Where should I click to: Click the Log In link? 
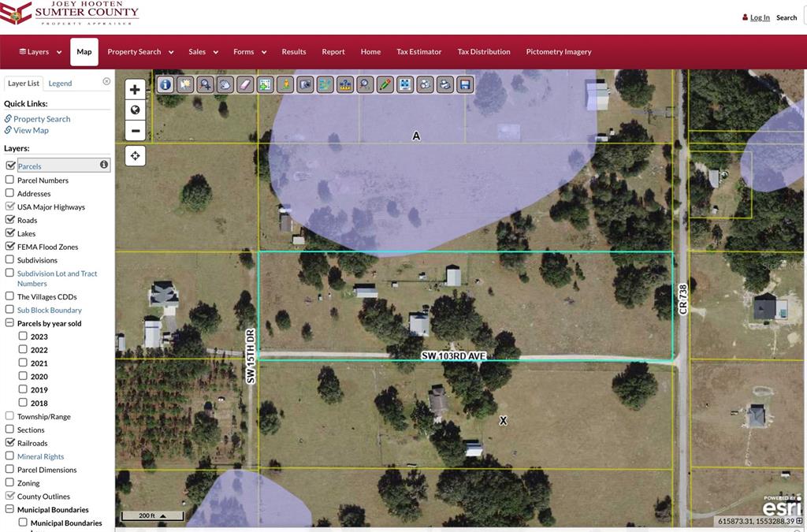(x=759, y=17)
